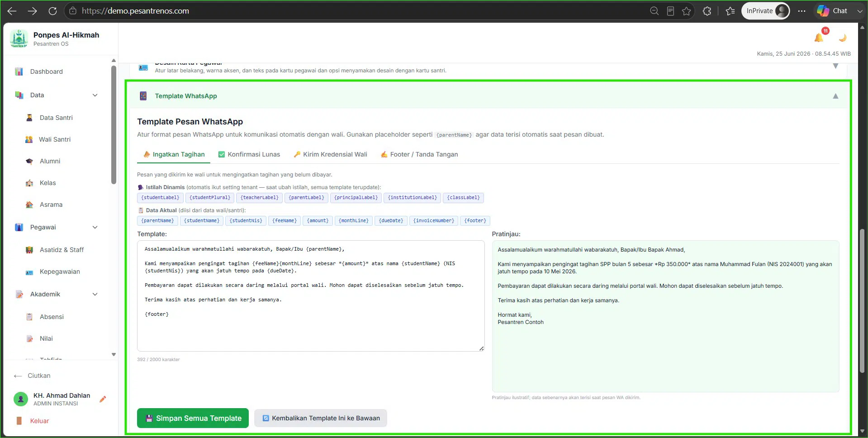The height and width of the screenshot is (438, 868).
Task: Click Simpan Semua Template button
Action: coord(193,418)
